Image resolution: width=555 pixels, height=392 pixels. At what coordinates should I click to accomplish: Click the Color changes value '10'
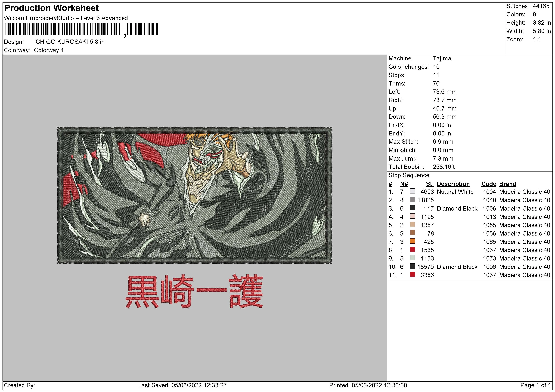tap(436, 67)
